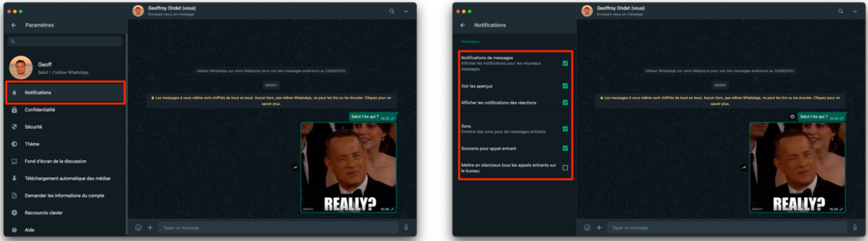Image resolution: width=868 pixels, height=241 pixels.
Task: Click the plus attach icon in Notifications window
Action: point(599,227)
